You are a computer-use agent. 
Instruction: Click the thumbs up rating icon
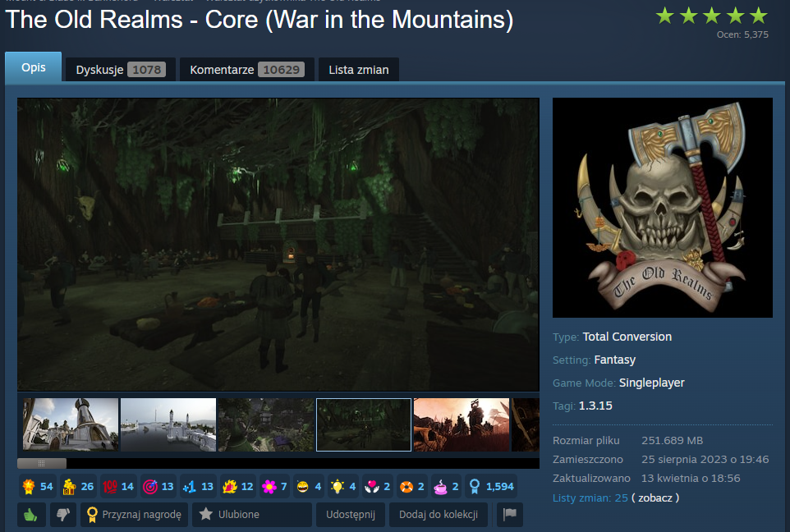(x=31, y=515)
